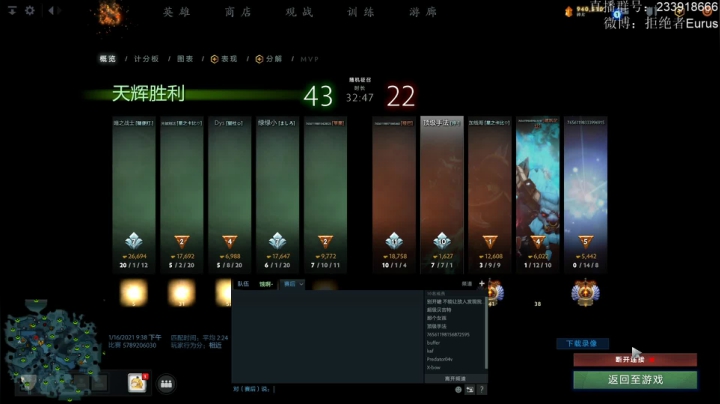Expand the 赛后 chat tab dropdown arrow
Screen dimensions: 720x404
(301, 284)
